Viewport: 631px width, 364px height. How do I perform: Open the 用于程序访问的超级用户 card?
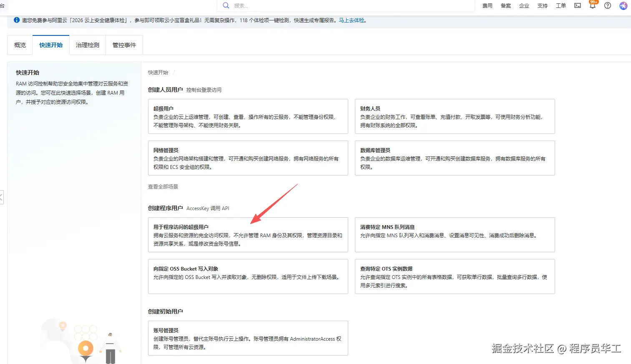pos(248,235)
